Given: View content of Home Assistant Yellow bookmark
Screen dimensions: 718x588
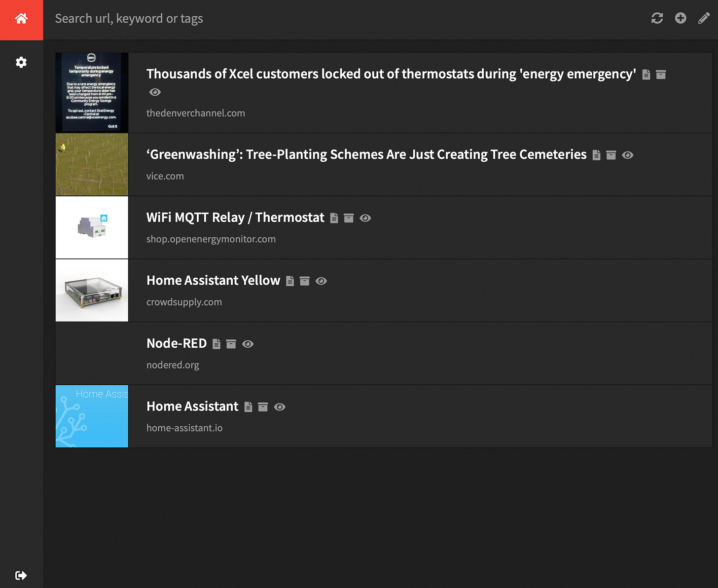Looking at the screenshot, I should 290,281.
